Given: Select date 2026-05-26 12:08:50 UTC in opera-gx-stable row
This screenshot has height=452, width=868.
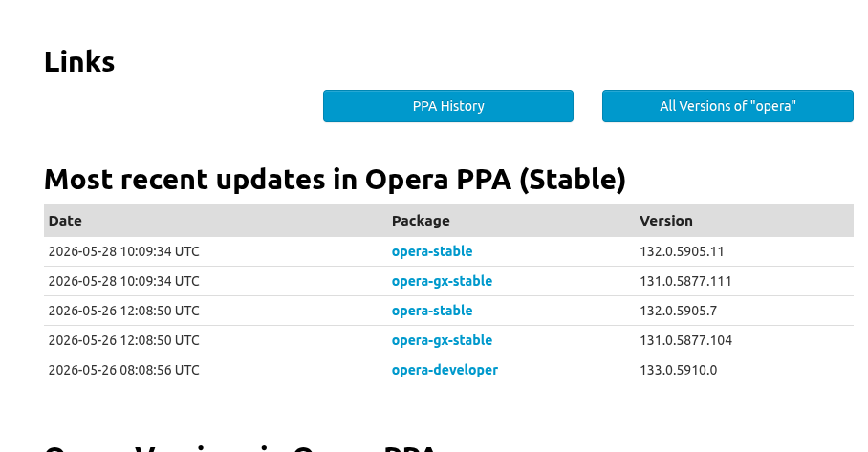Looking at the screenshot, I should coord(124,340).
